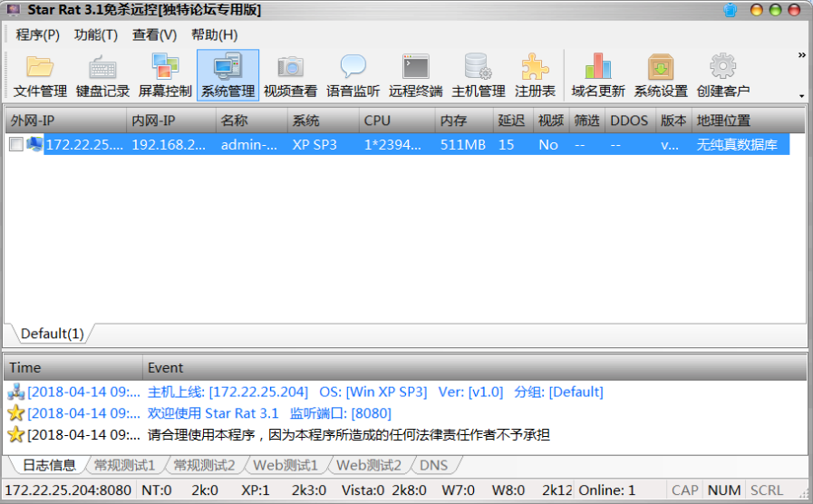Select the 192.168.2... internal IP cell

[169, 145]
